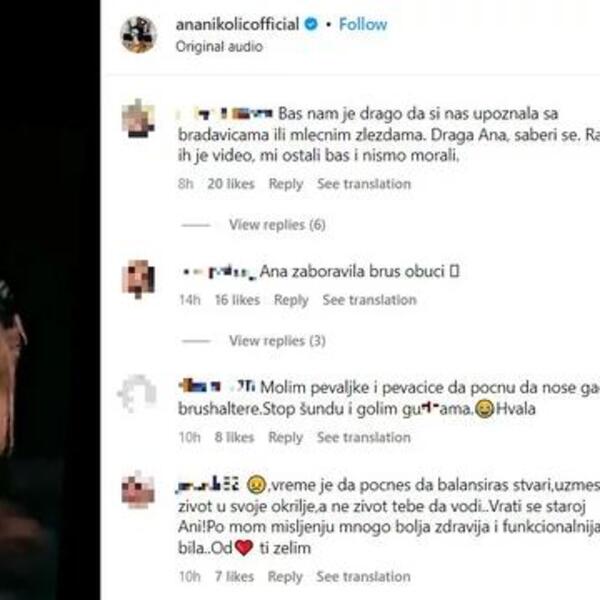
Task: Click the video preview on the left
Action: pyautogui.click(x=50, y=300)
